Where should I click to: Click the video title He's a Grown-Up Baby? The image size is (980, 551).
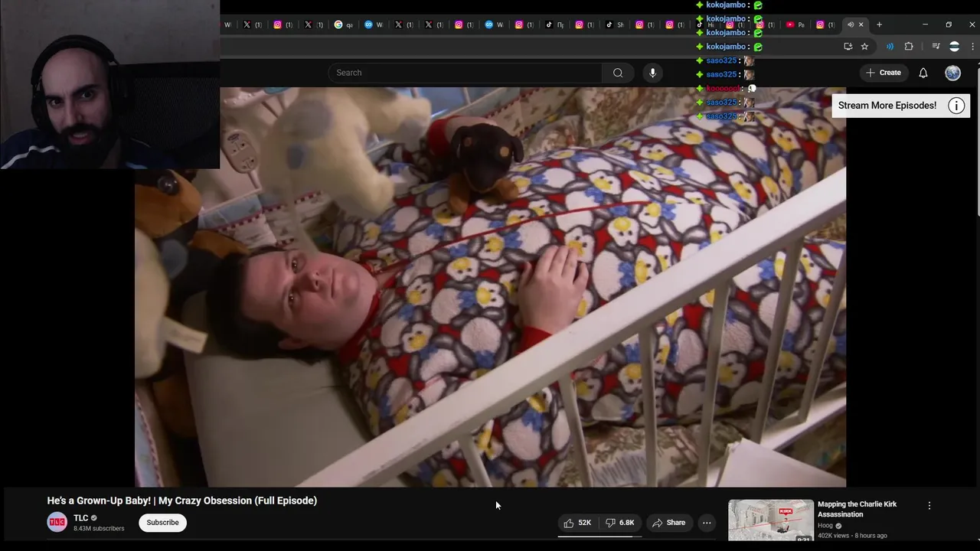click(182, 500)
